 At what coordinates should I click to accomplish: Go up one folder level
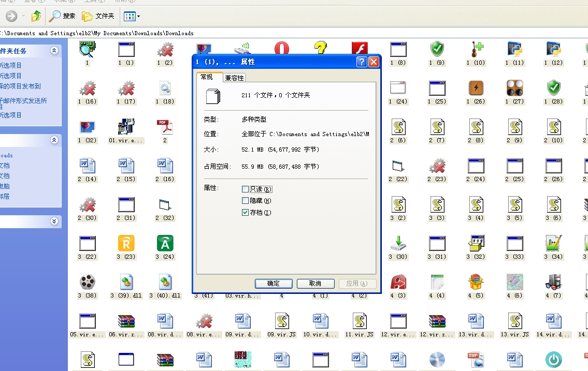[x=36, y=16]
